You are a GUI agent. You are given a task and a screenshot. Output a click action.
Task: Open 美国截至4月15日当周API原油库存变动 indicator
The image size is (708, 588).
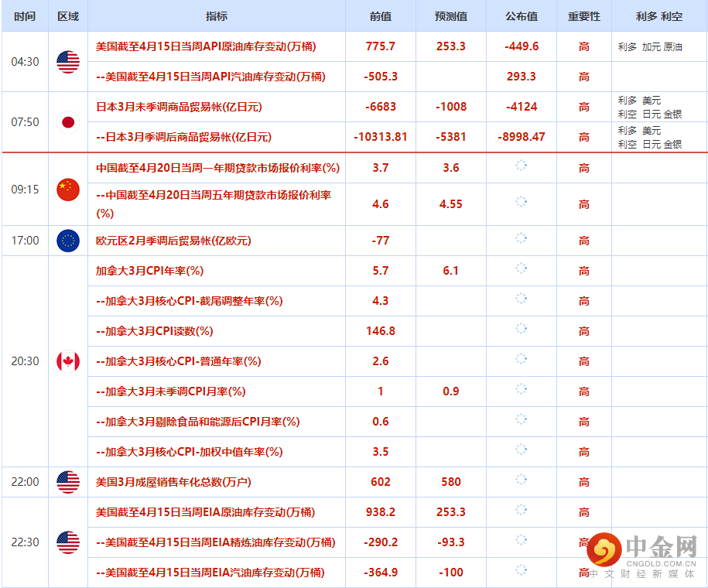[x=206, y=46]
